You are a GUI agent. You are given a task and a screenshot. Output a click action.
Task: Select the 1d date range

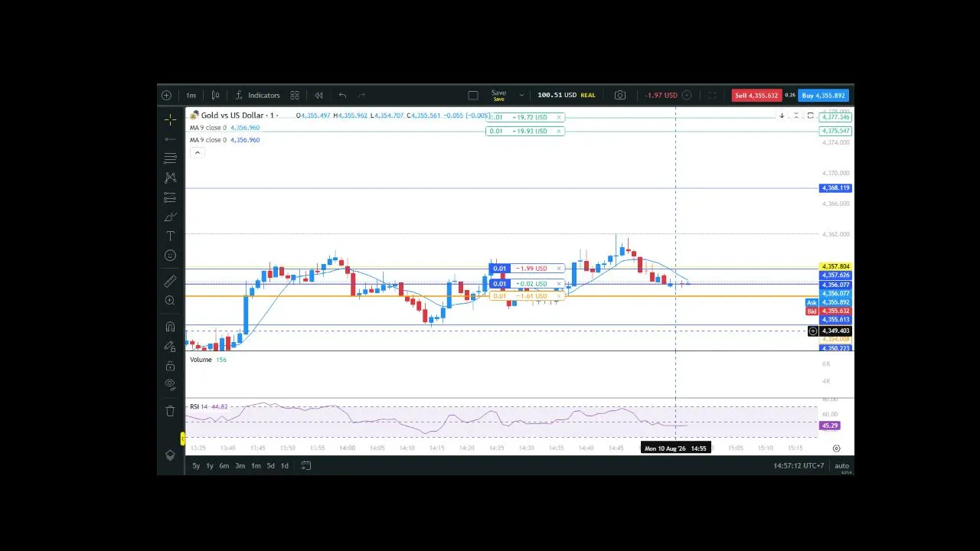coord(284,466)
